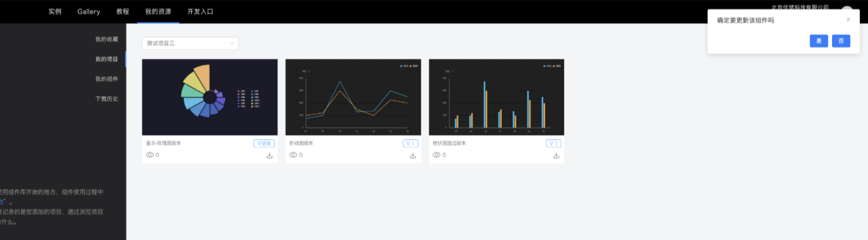Screen dimensions: 868x240
Task: Click the eye view-count icon under 折线图副本
Action: [293, 155]
